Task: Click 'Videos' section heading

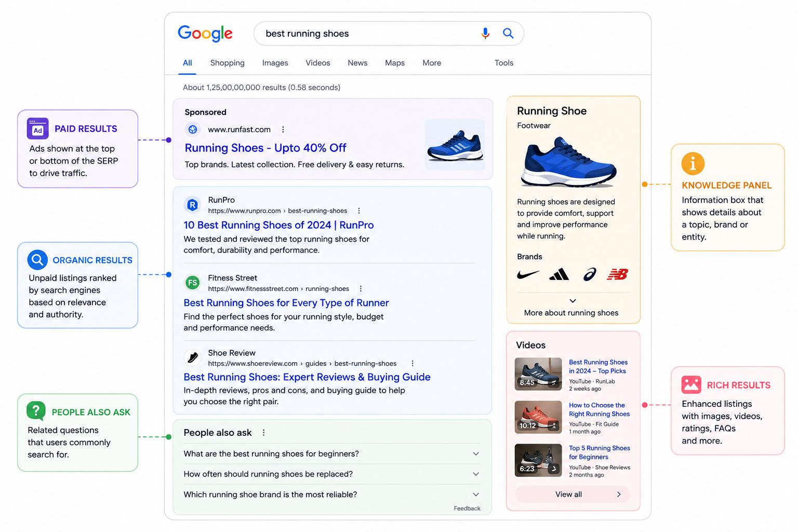Action: [530, 345]
